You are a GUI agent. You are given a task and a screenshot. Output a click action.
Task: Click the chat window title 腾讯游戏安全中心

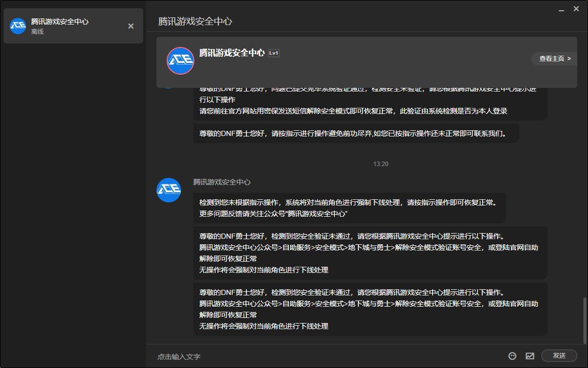(x=195, y=21)
